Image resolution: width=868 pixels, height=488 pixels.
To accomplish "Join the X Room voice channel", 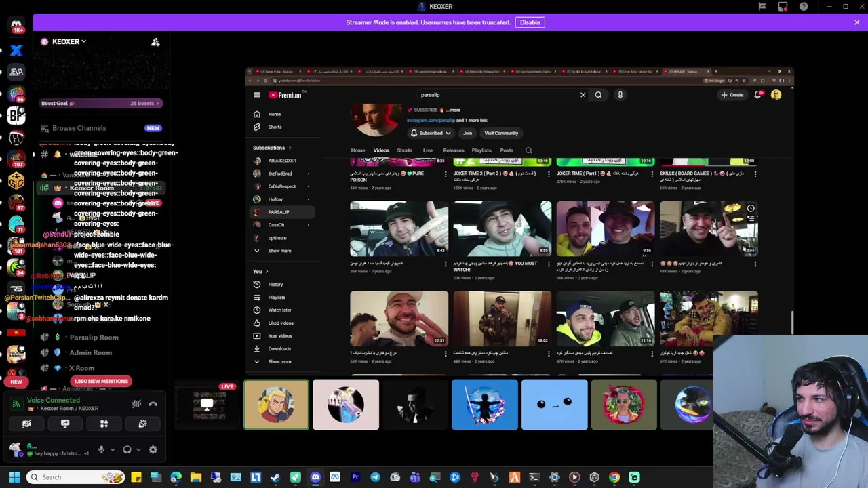I will pos(81,368).
